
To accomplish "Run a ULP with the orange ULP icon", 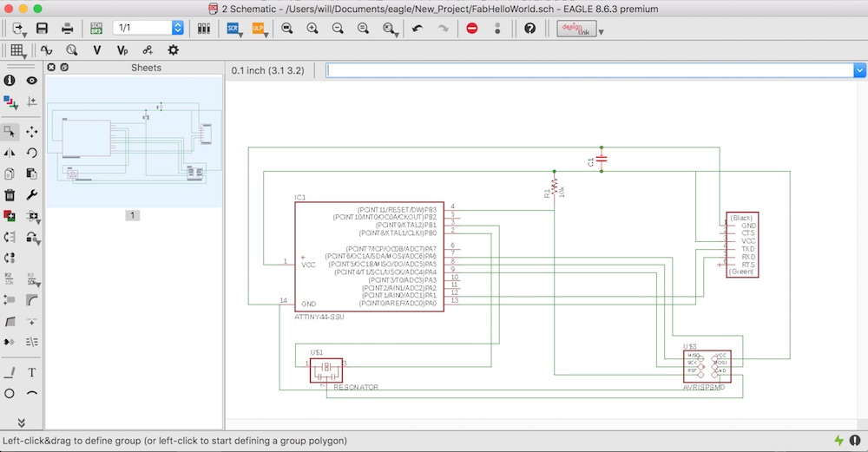I will 259,29.
